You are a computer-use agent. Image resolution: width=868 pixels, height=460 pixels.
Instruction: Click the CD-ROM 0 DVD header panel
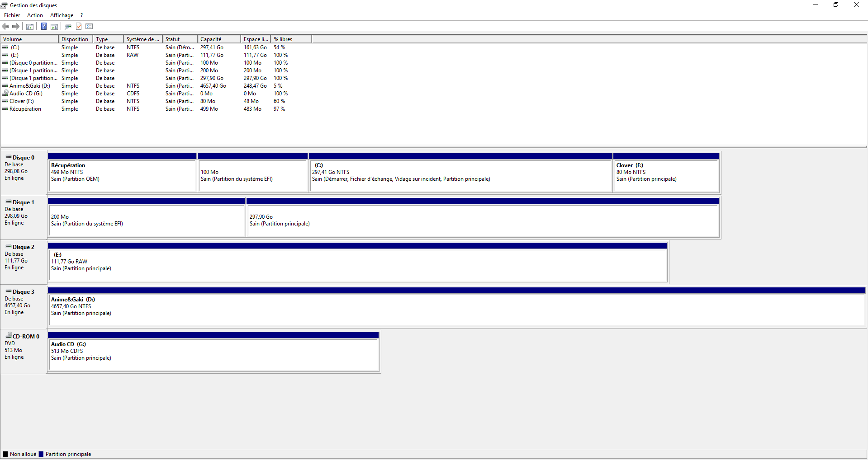(x=24, y=352)
